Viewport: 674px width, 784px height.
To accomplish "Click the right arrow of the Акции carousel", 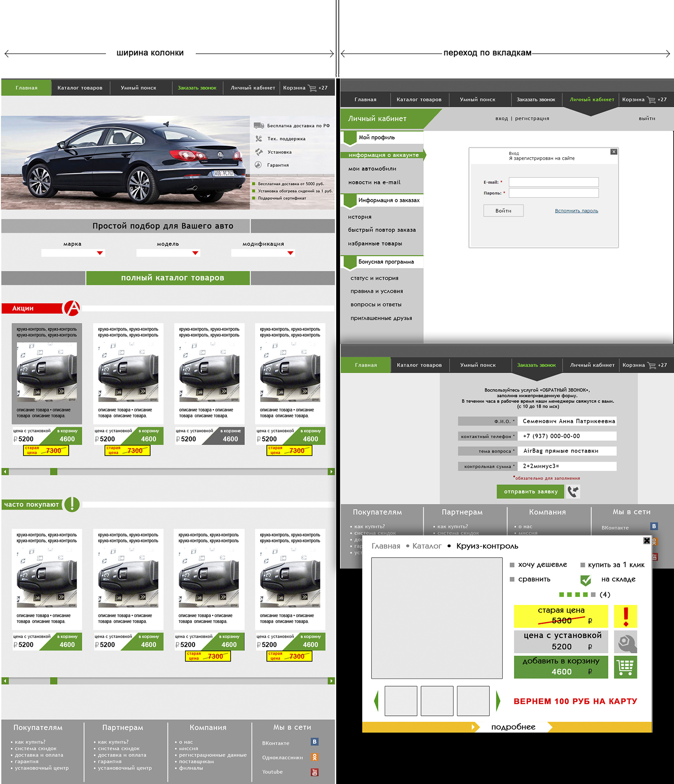I will tap(331, 471).
